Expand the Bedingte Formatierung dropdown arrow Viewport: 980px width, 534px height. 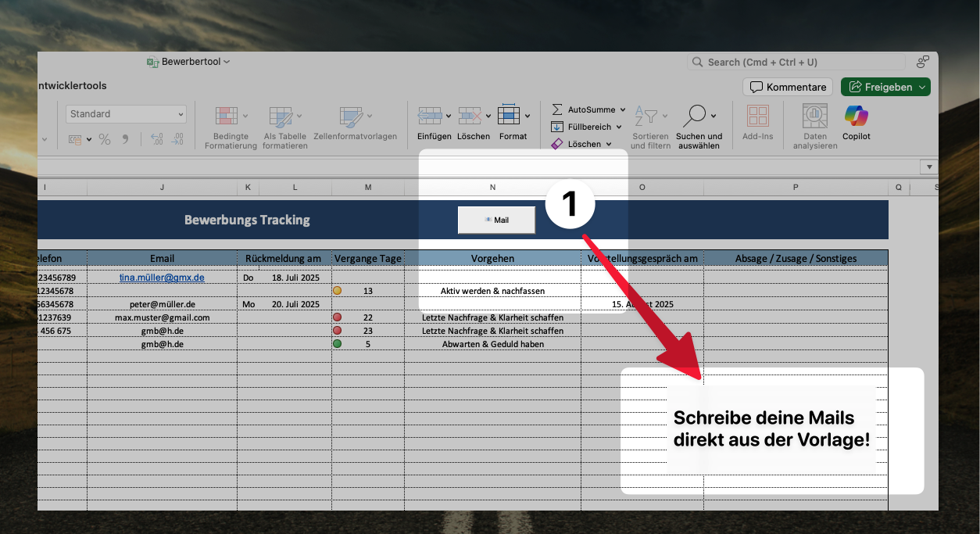[245, 116]
